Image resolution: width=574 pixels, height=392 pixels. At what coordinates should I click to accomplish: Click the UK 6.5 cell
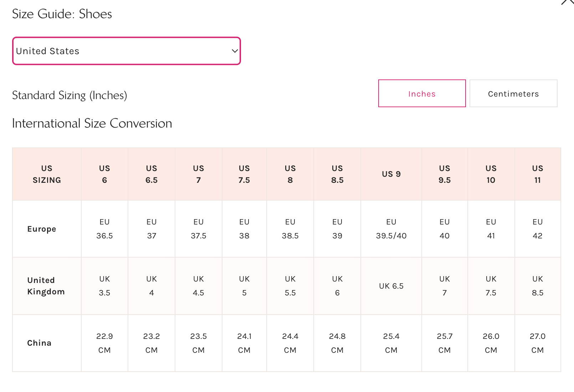391,286
